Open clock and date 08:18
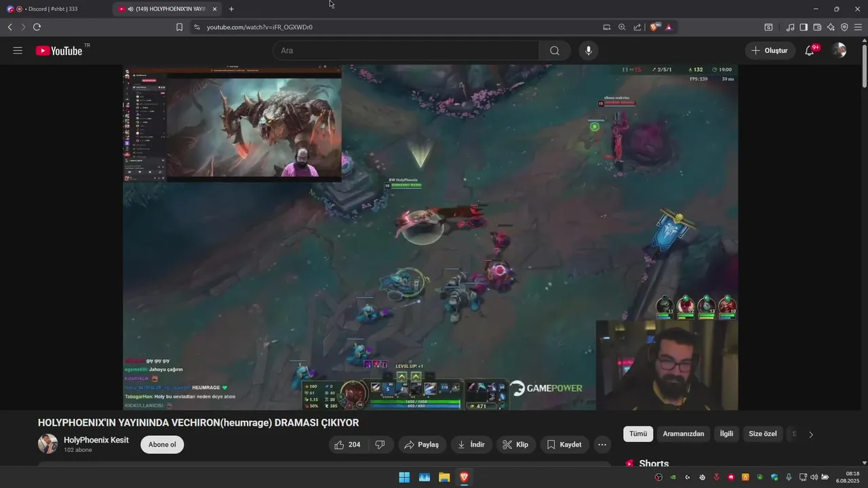Viewport: 868px width, 488px height. tap(848, 477)
